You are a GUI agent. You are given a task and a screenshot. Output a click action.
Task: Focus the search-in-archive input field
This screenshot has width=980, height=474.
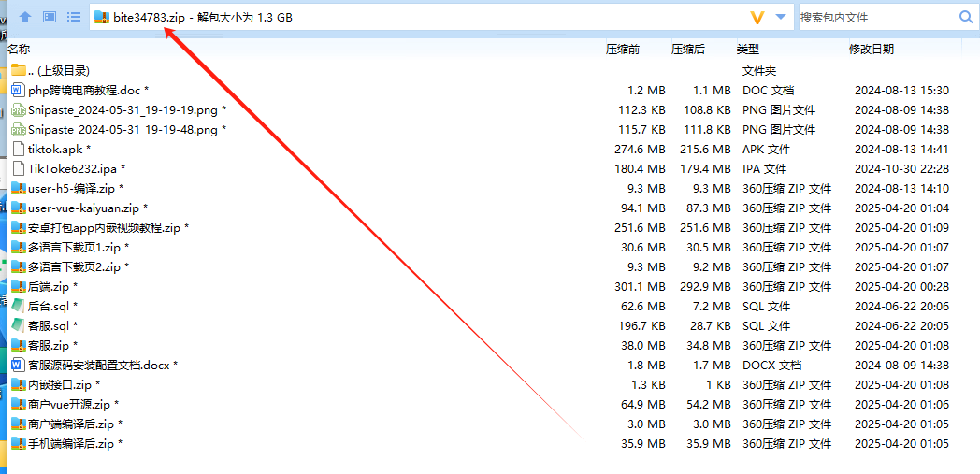point(876,18)
